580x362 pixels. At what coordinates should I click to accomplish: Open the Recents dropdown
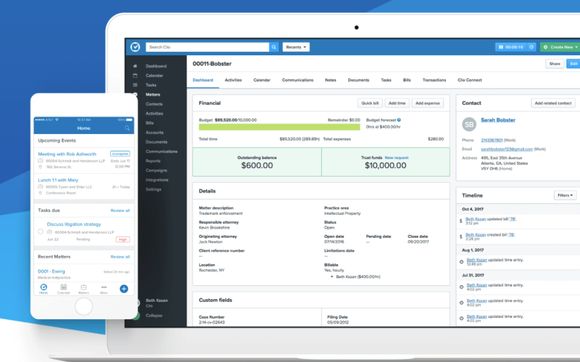296,47
